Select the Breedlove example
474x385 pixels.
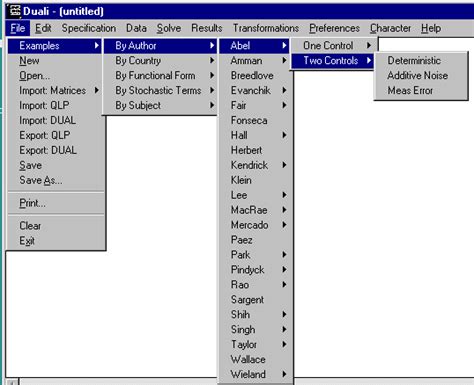[x=256, y=76]
